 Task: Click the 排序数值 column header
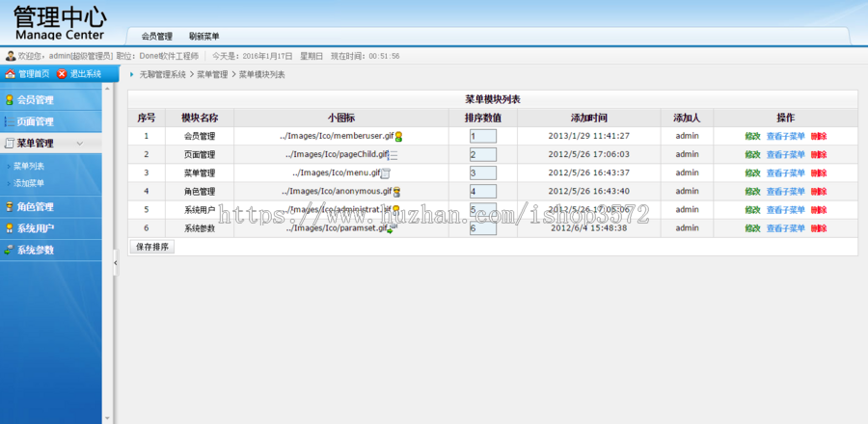click(x=483, y=118)
